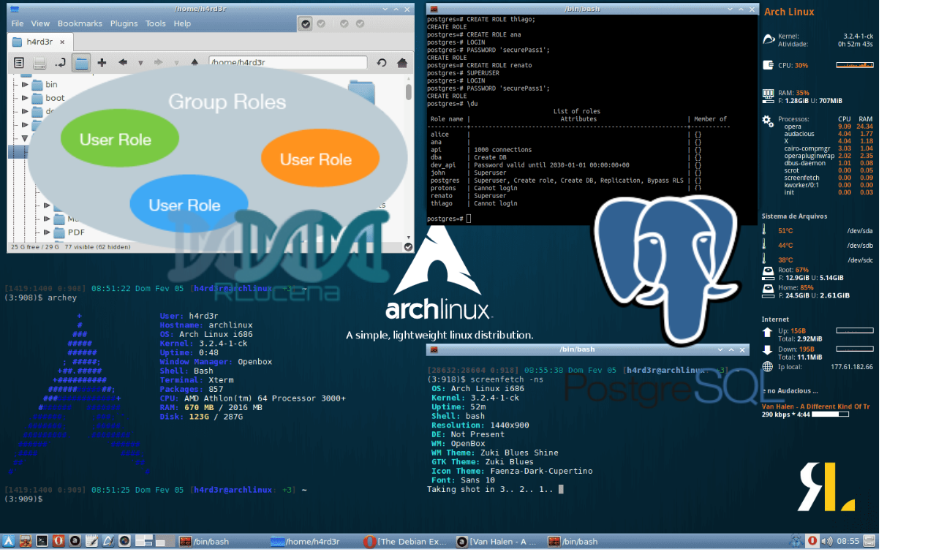Go forward using the right arrow icon
This screenshot has width=936, height=560.
[x=158, y=63]
